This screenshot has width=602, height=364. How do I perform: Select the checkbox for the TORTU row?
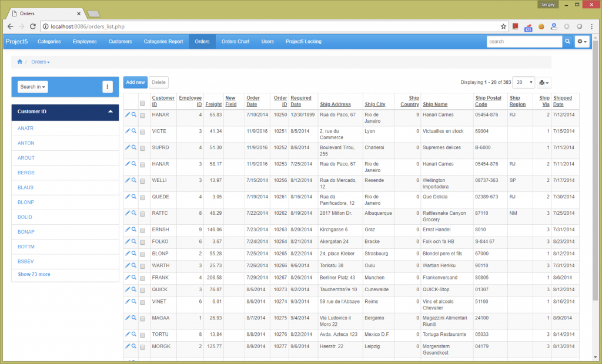click(143, 334)
